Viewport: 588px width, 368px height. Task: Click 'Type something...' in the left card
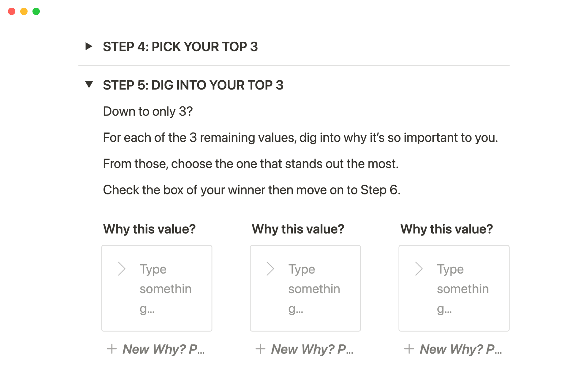pos(165,289)
